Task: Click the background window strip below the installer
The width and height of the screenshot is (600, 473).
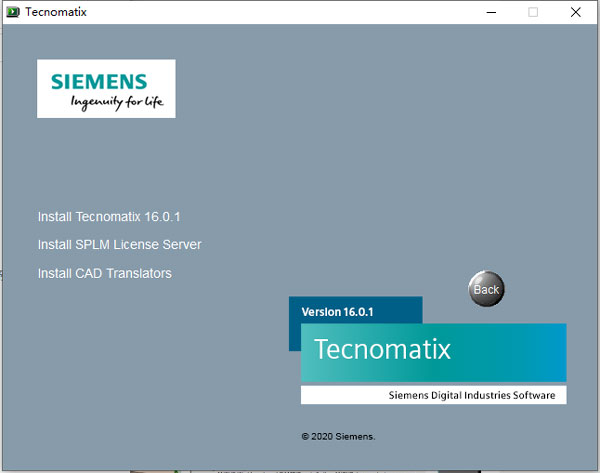Action: pos(300,468)
